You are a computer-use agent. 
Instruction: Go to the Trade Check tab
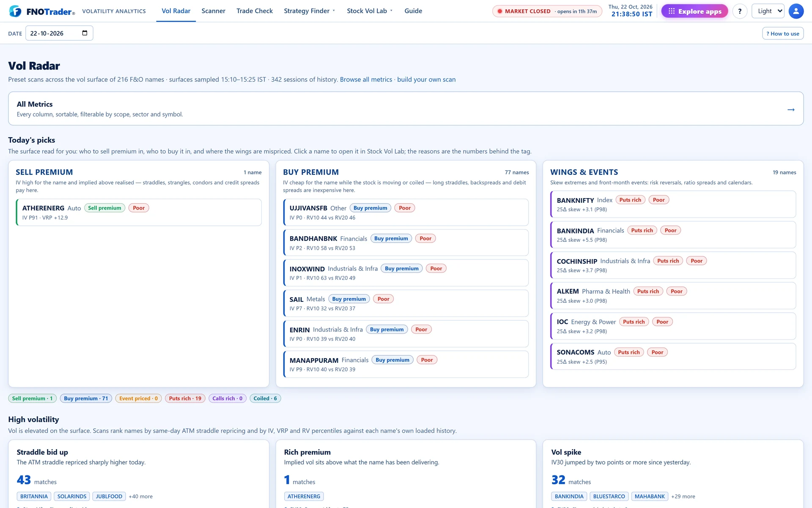coord(255,11)
